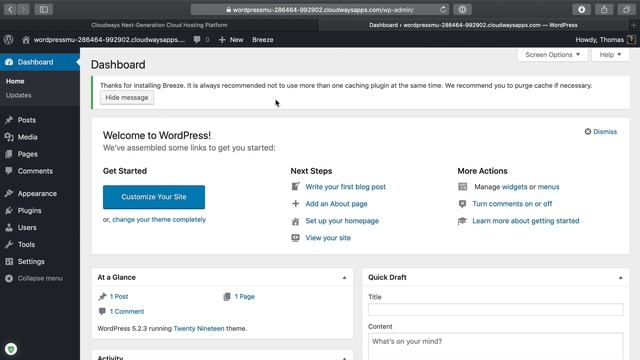Click the Quick Draft Title input field
640x360 pixels.
pos(496,309)
